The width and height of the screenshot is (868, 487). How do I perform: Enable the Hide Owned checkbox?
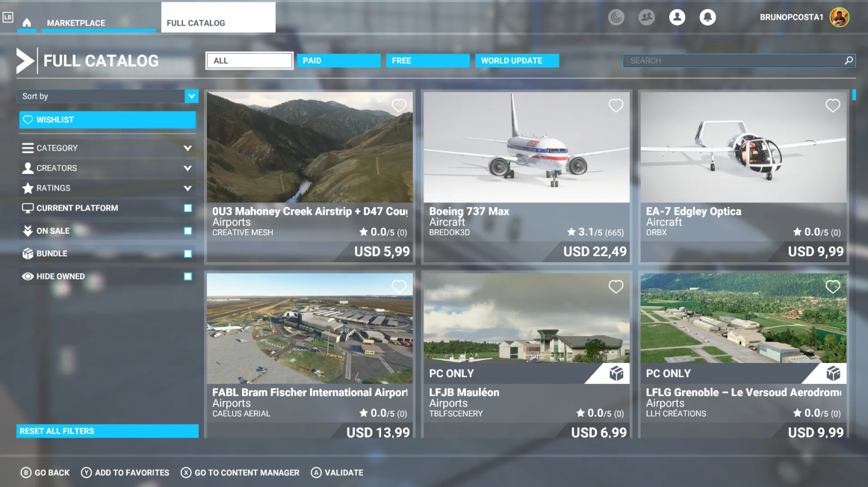coord(187,276)
